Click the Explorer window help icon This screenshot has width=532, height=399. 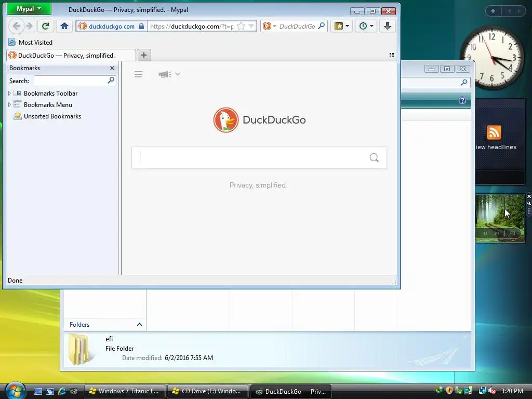[x=462, y=100]
